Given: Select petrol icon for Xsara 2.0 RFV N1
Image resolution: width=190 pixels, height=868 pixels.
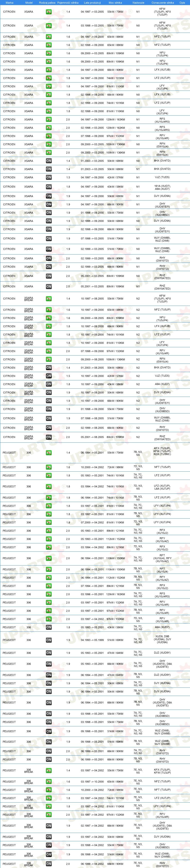Looking at the screenshot, I should coord(49,136).
